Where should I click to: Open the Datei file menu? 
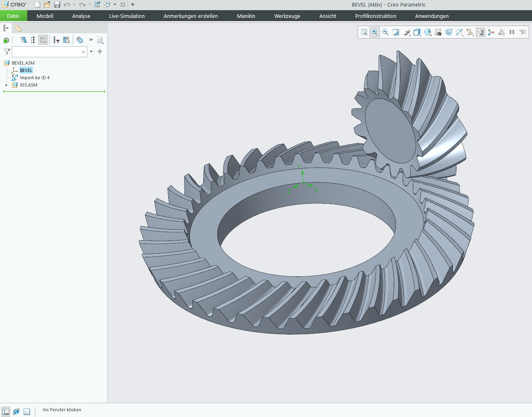pos(13,16)
